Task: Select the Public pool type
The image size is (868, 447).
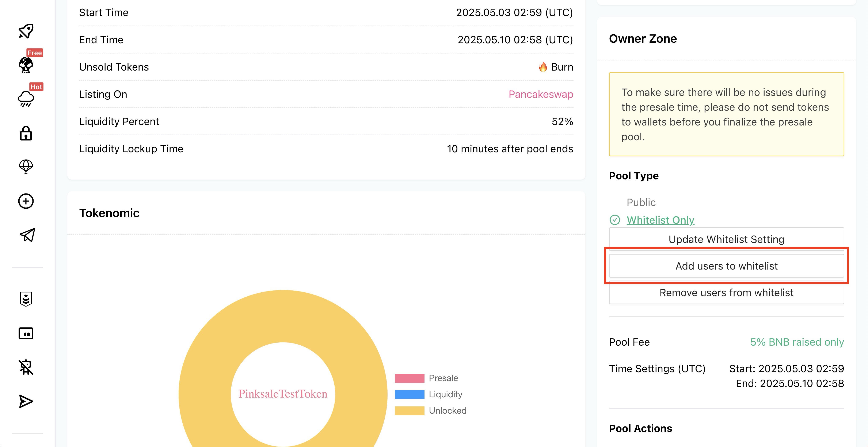Action: pyautogui.click(x=641, y=202)
